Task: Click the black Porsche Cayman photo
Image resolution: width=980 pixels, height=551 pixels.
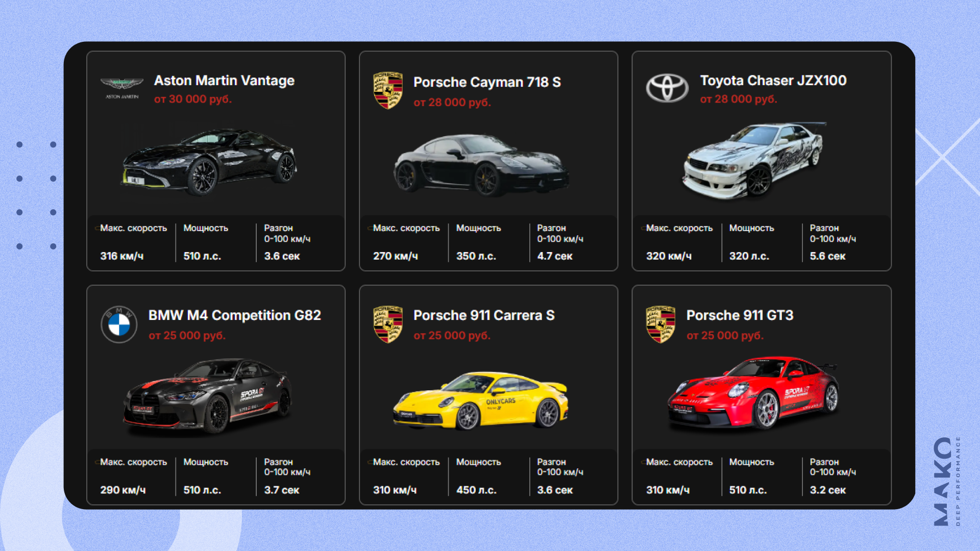Action: pyautogui.click(x=481, y=165)
